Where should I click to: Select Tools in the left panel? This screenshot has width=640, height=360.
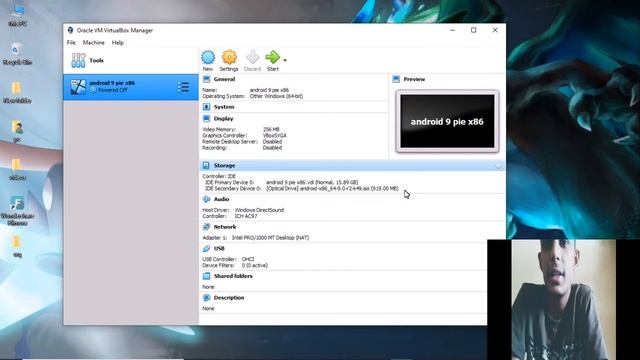click(x=131, y=60)
